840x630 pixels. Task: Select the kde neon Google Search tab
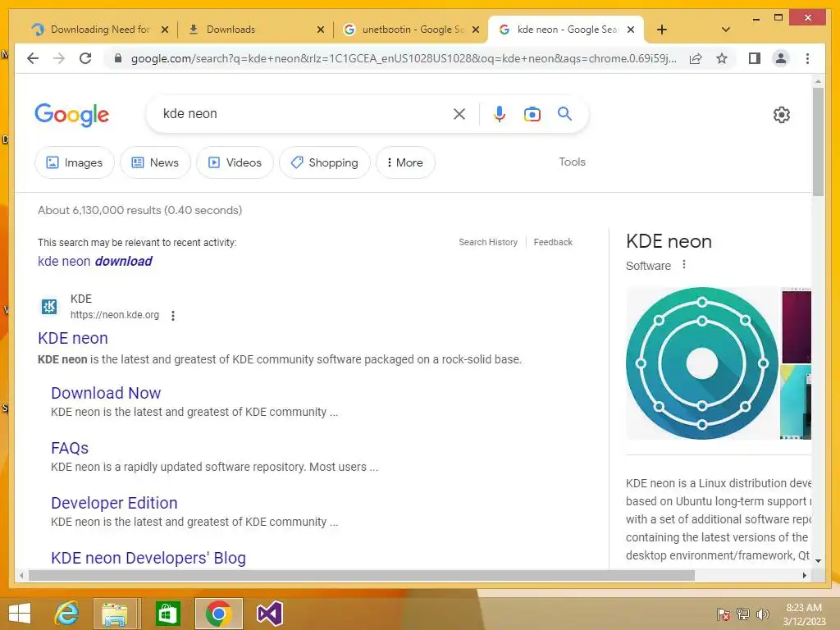pyautogui.click(x=567, y=30)
